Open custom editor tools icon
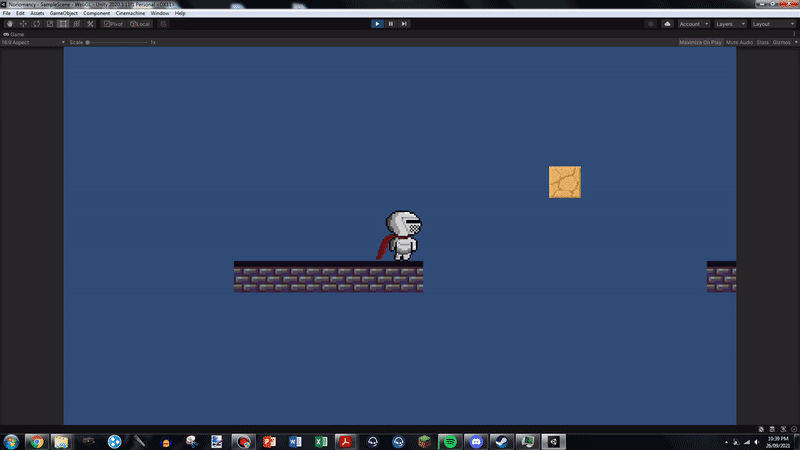Viewport: 800px width, 450px height. (90, 24)
